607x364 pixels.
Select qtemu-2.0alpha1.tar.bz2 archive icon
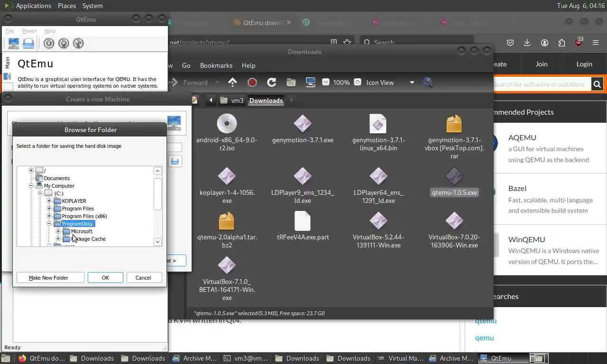coord(227,221)
